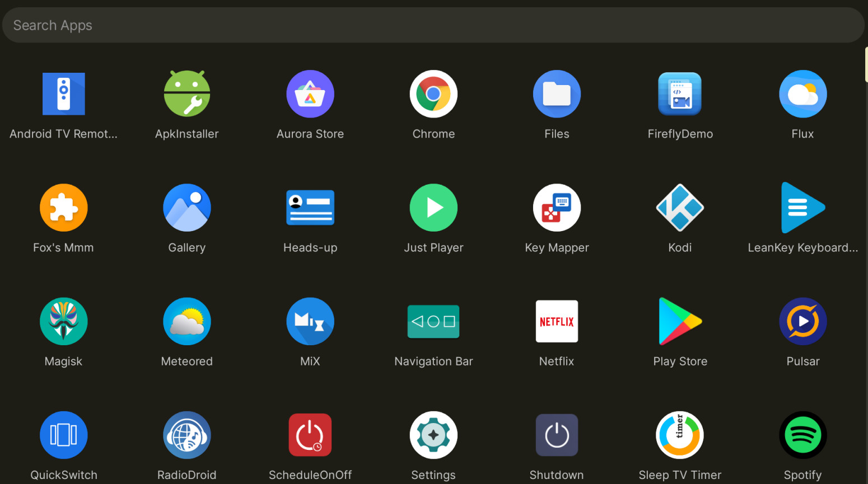Viewport: 868px width, 484px height.
Task: Launch RadioDroid
Action: pyautogui.click(x=187, y=435)
